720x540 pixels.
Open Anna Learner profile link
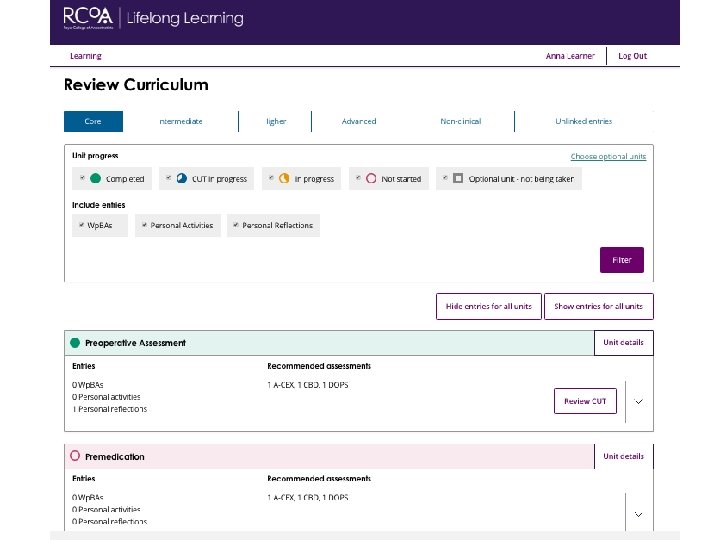pos(570,56)
